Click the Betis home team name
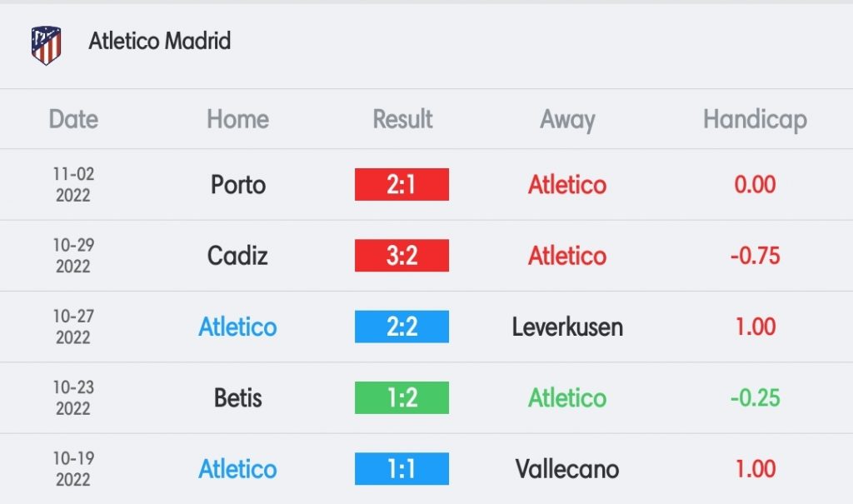Image resolution: width=853 pixels, height=504 pixels. click(x=237, y=398)
